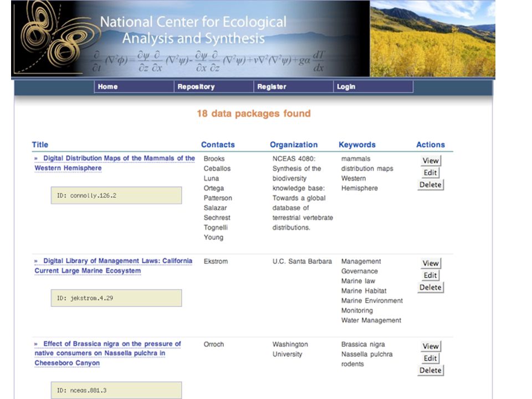Open the Home navigation tab

134,86
